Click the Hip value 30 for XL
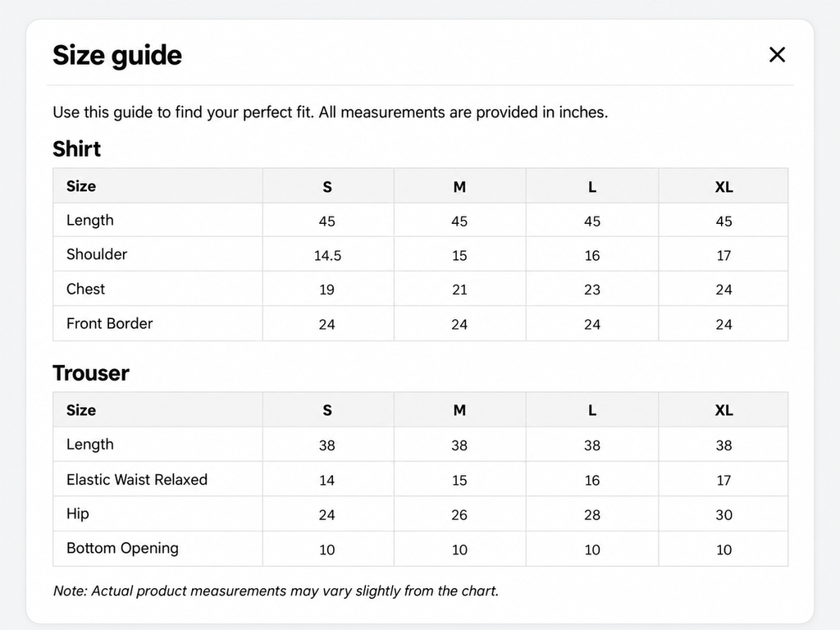 (724, 515)
